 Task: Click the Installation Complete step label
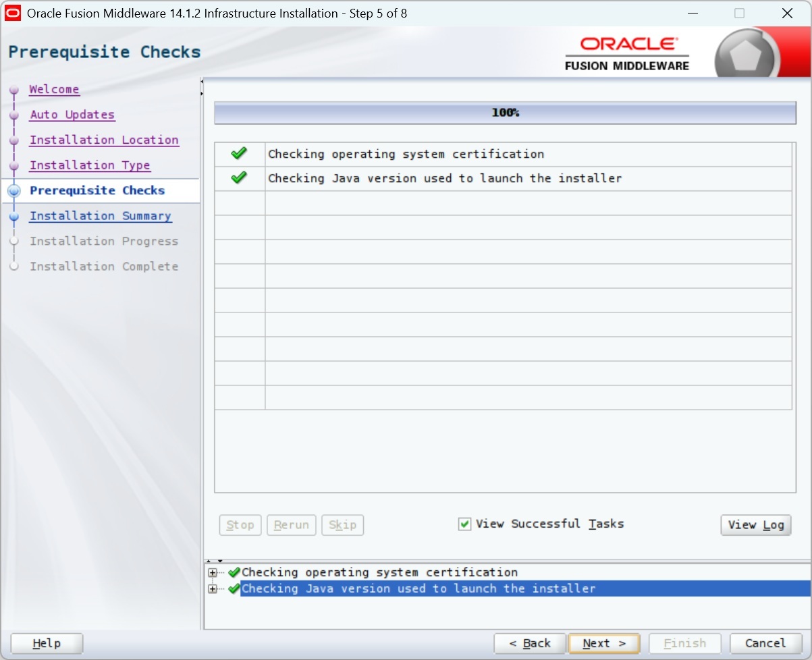(104, 267)
